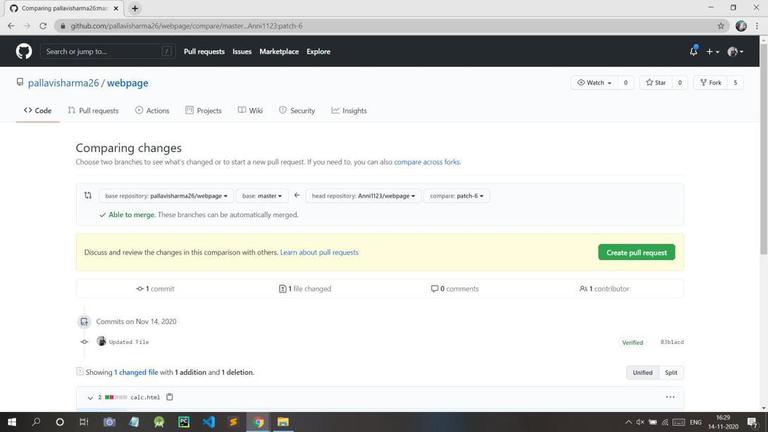
Task: Open the 1 changed file link
Action: 136,372
